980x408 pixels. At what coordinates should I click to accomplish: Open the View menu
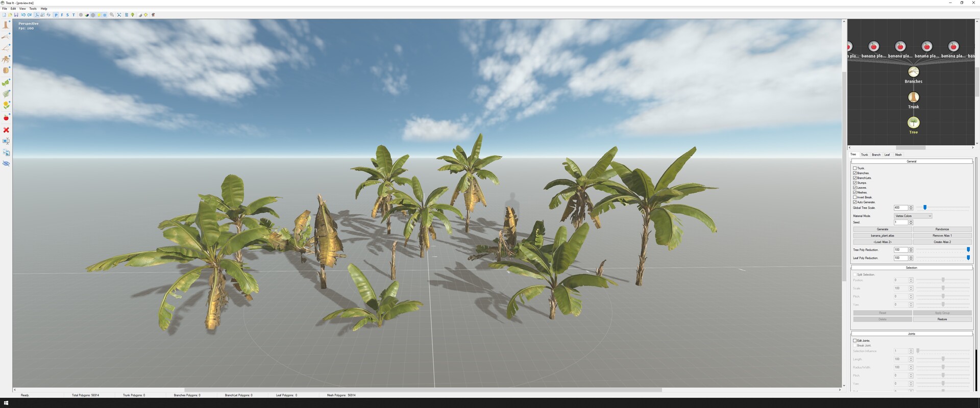pyautogui.click(x=22, y=9)
